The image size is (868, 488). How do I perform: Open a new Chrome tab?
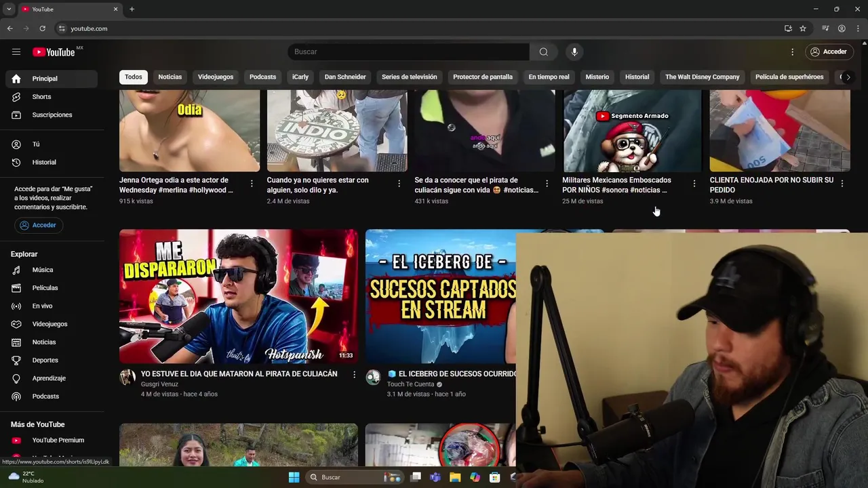click(132, 9)
